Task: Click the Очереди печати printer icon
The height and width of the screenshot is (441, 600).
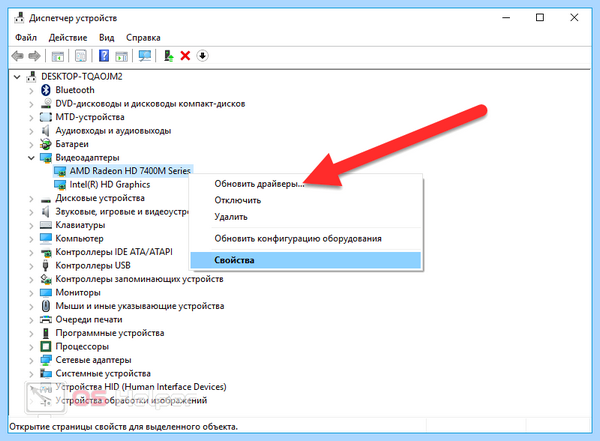Action: (x=46, y=319)
